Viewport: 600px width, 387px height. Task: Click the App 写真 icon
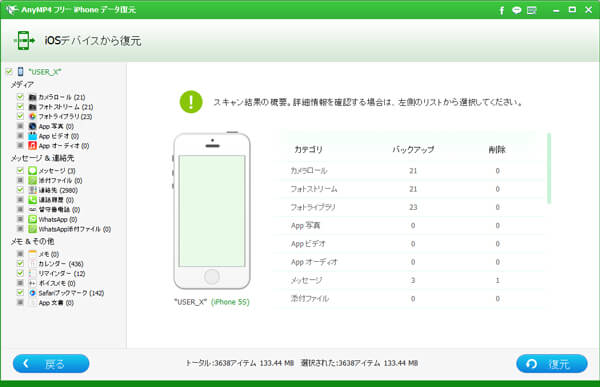click(x=33, y=126)
